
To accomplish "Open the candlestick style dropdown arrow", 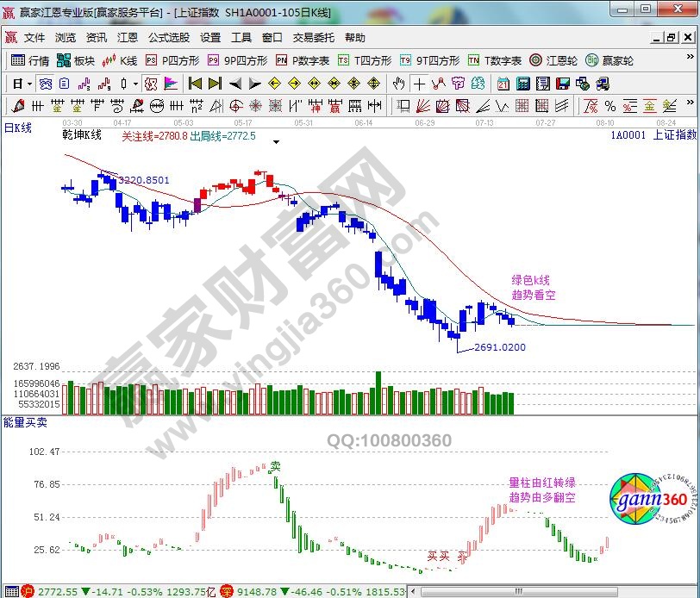I will pyautogui.click(x=135, y=84).
